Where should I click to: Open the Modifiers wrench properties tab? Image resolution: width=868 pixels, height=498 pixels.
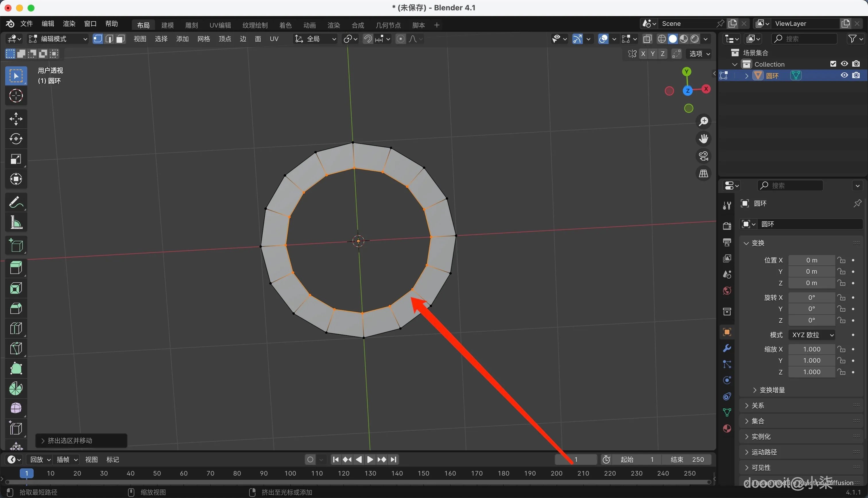727,348
